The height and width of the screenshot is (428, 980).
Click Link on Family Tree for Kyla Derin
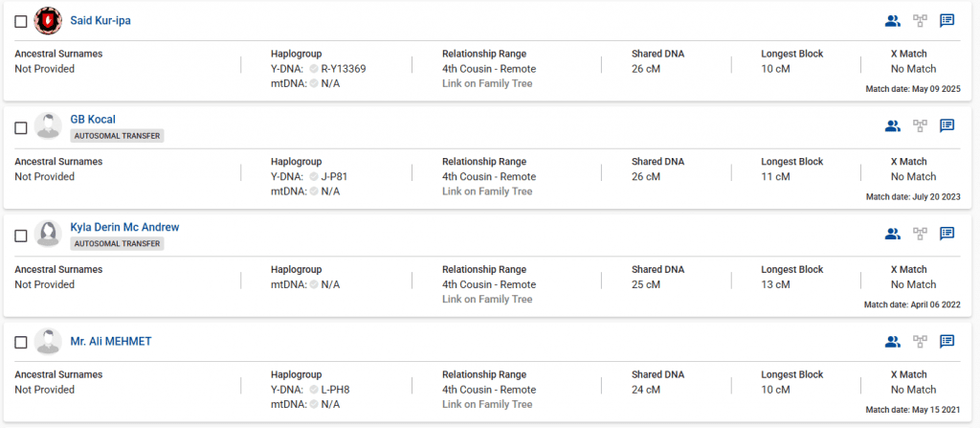[x=487, y=300]
